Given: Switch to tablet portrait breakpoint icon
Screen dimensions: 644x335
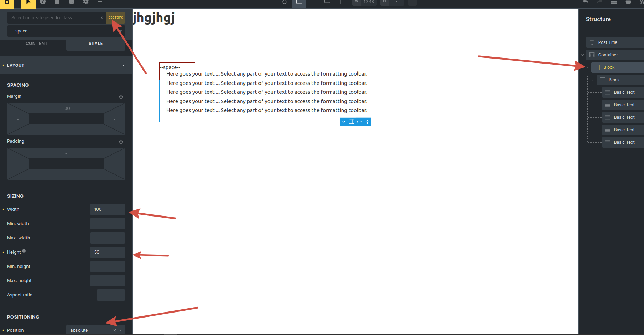Looking at the screenshot, I should 313,2.
